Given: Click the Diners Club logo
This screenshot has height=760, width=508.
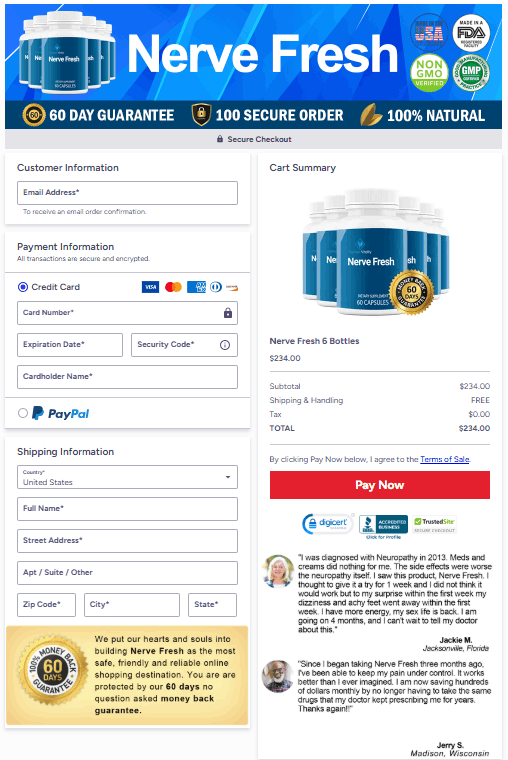Looking at the screenshot, I should (x=216, y=287).
